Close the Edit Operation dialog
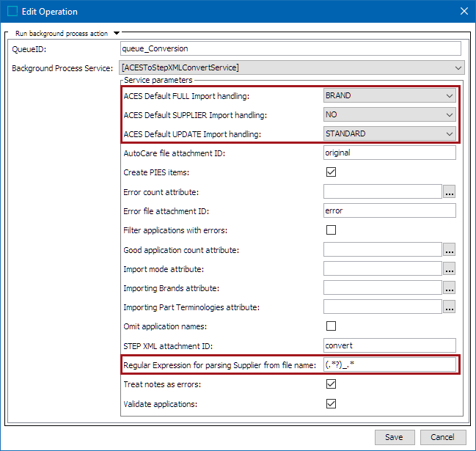Screen dimensions: 476x451 [464, 11]
